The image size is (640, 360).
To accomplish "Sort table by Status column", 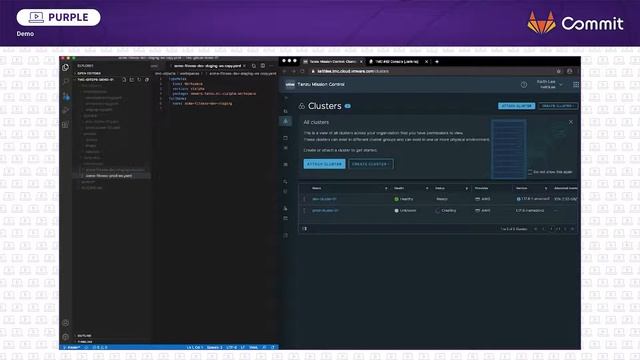I will tap(440, 188).
